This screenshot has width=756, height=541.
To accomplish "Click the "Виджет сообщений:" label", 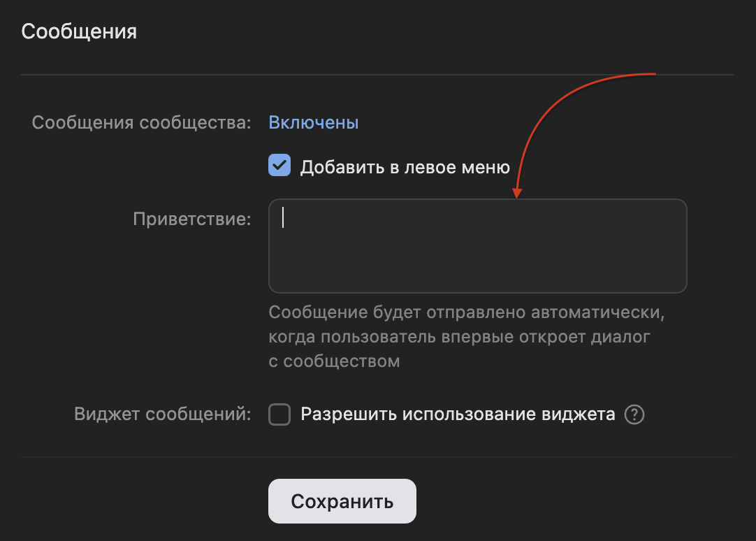I will click(x=162, y=414).
